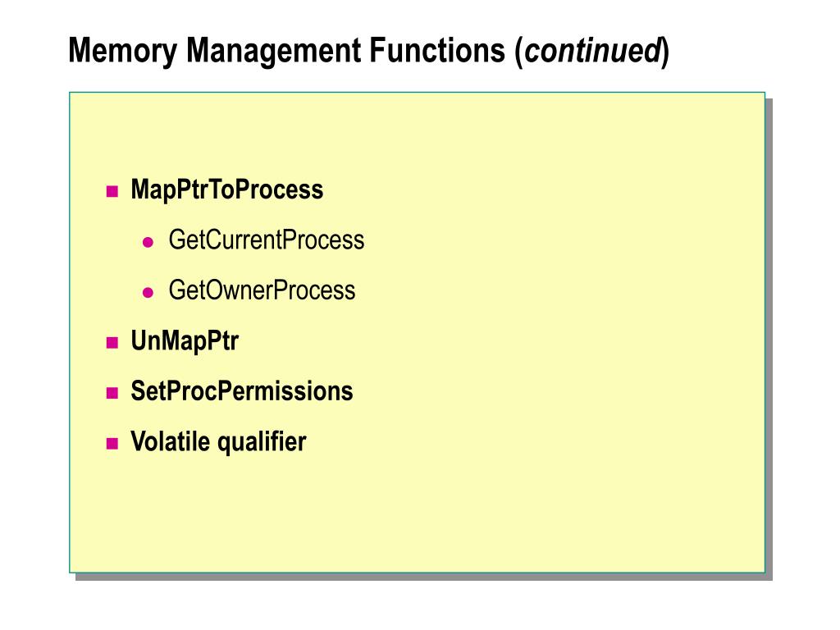Image resolution: width=840 pixels, height=630 pixels.
Task: Click the word "Volatile" in the last bullet
Action: (x=171, y=441)
